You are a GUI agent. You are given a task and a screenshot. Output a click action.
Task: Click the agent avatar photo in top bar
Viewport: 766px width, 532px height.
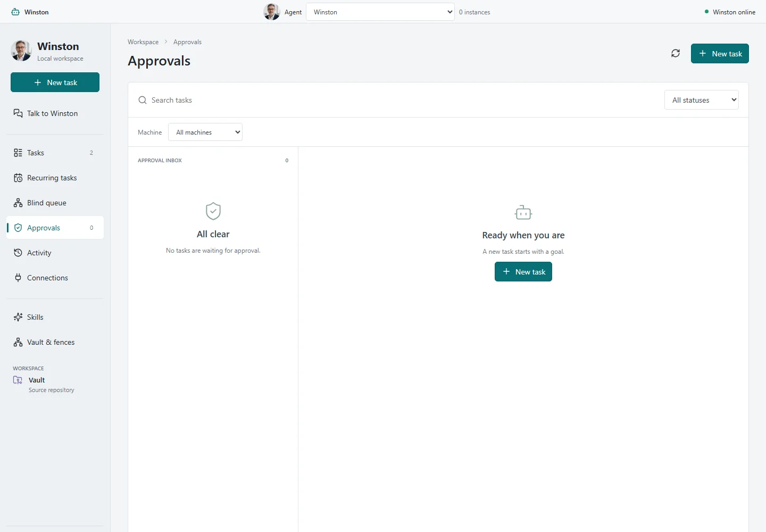click(272, 12)
